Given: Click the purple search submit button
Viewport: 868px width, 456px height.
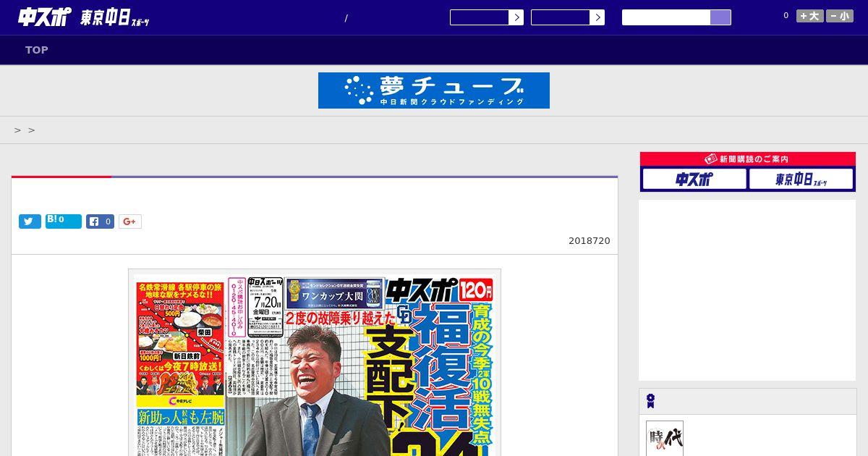Looking at the screenshot, I should pyautogui.click(x=720, y=17).
